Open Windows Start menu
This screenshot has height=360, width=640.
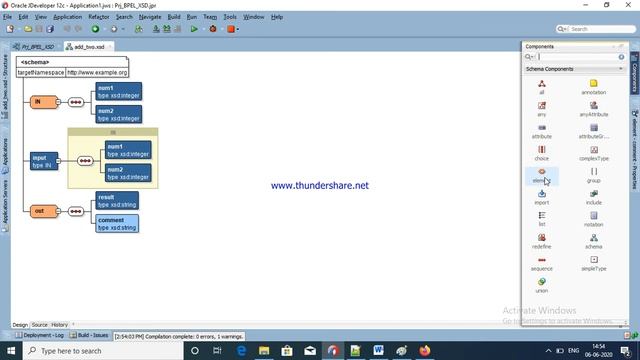click(11, 351)
